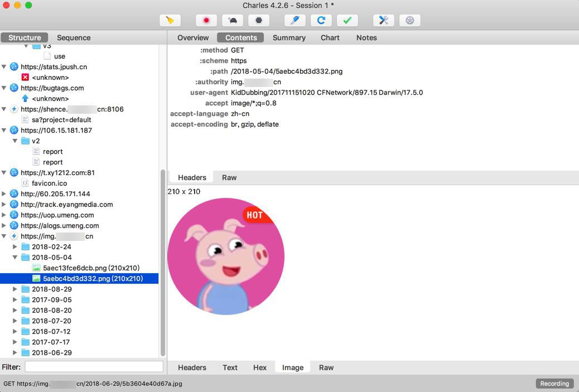This screenshot has width=579, height=392.
Task: Open the Chart tab
Action: pos(330,38)
